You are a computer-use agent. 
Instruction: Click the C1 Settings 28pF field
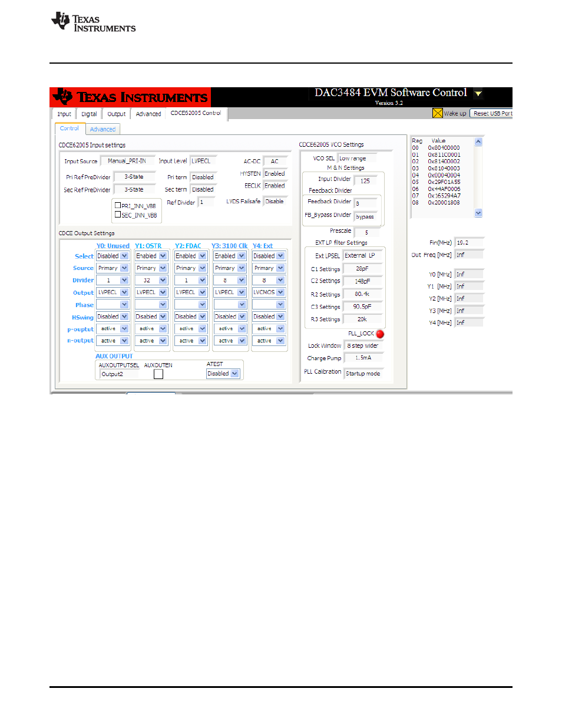(x=363, y=269)
